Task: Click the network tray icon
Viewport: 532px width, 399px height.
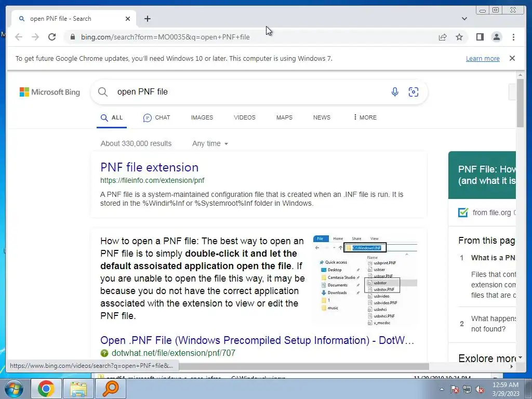Action: coord(467,389)
